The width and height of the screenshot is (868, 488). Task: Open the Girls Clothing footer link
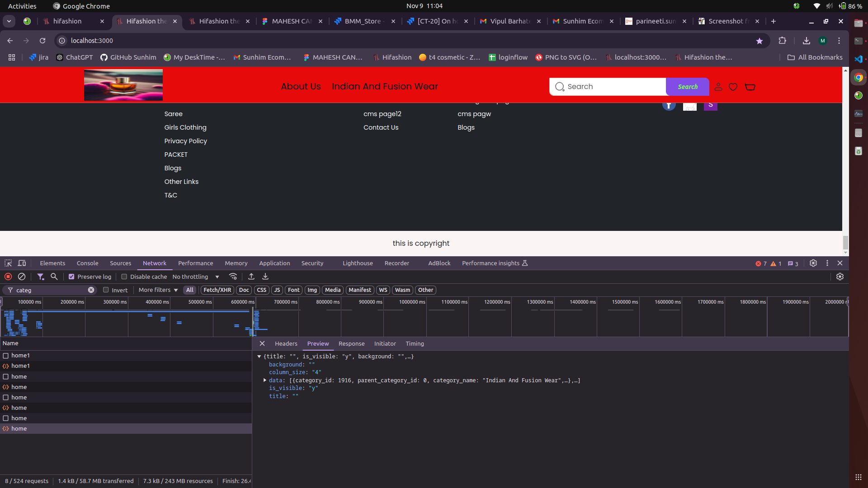185,127
